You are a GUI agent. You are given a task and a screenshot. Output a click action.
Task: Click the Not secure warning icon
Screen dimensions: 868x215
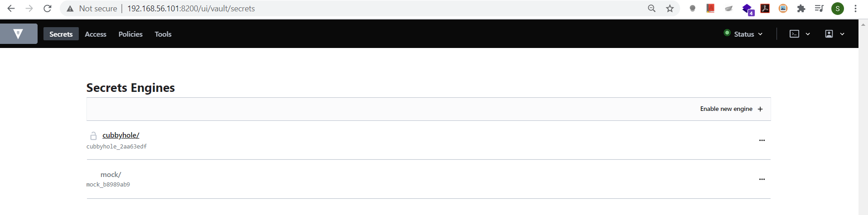click(70, 9)
